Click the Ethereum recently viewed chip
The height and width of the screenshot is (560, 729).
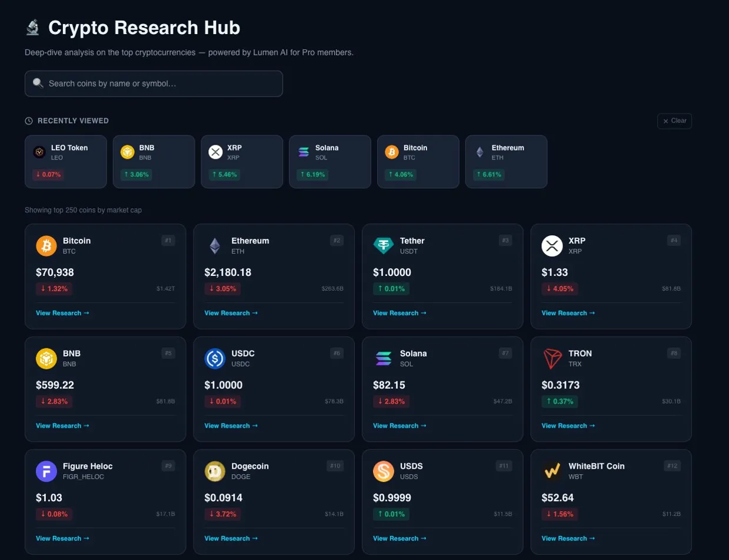pos(506,162)
